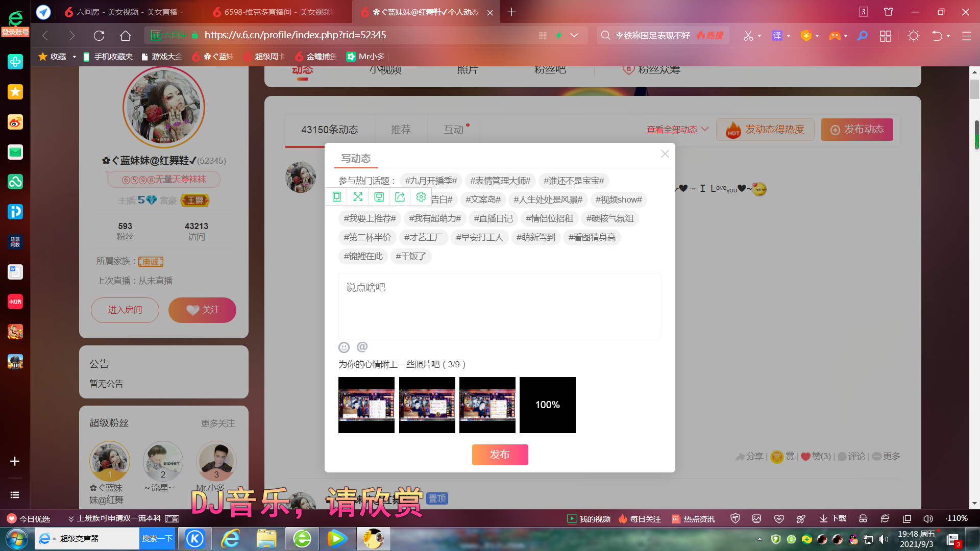Screen dimensions: 980x551
Task: Click the 发布动态 button
Action: tap(857, 130)
